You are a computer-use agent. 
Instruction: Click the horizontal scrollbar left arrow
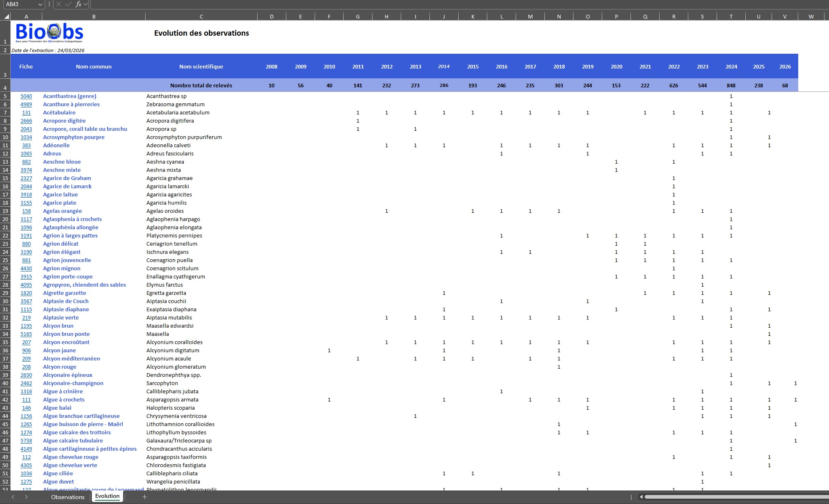pos(641,497)
